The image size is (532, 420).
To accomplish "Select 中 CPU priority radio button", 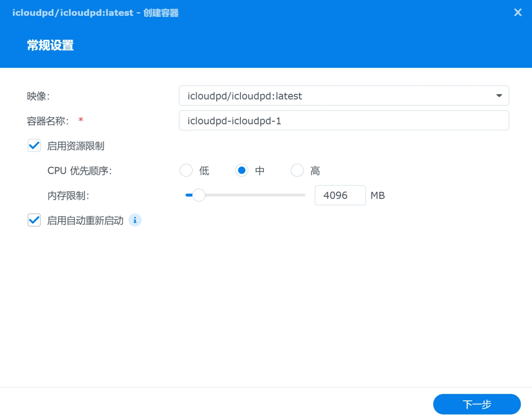I will (x=241, y=171).
